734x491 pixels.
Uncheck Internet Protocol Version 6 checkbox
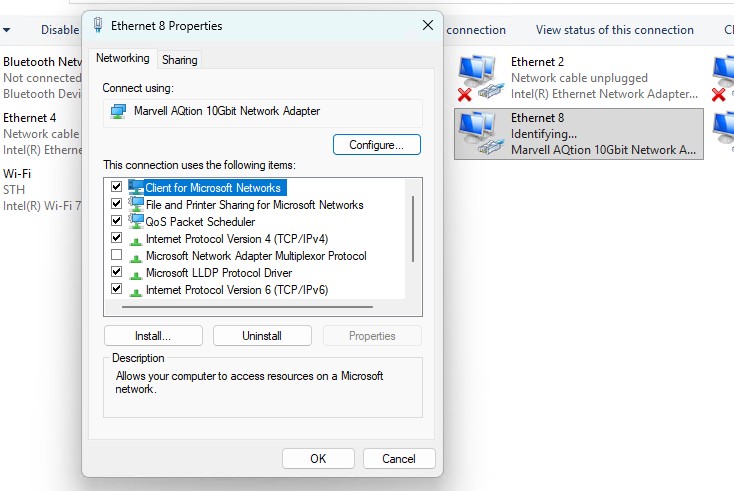(x=117, y=289)
